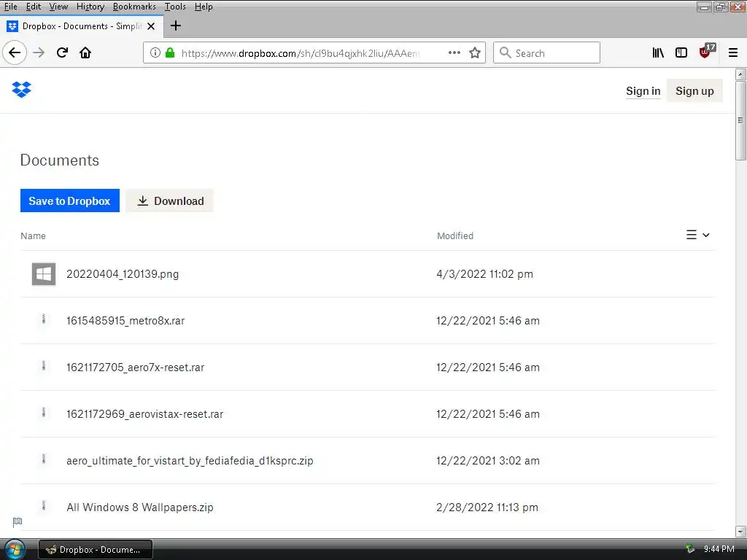Close the Dropbox Documents tab

[151, 26]
